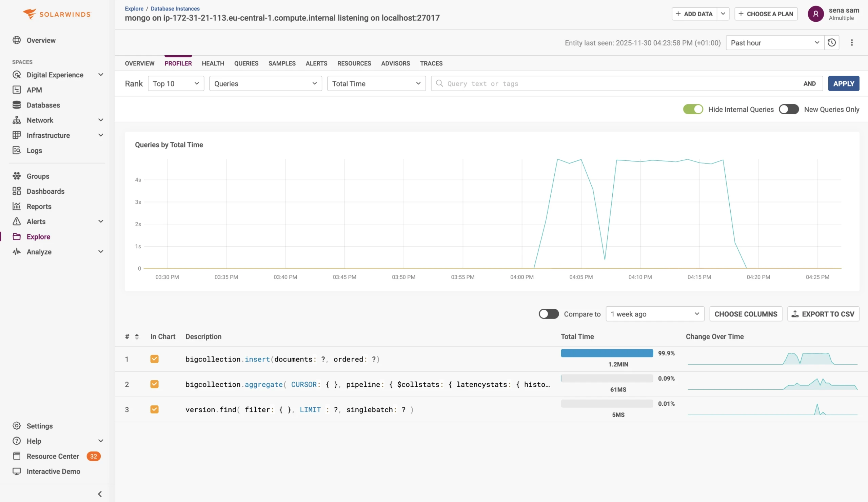Click the Logs icon
The height and width of the screenshot is (502, 868).
[17, 151]
